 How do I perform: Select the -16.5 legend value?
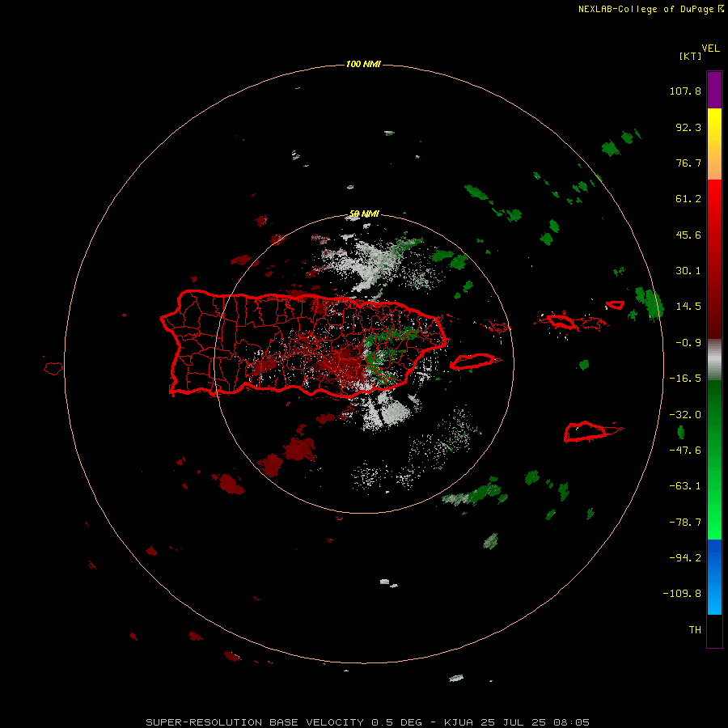click(685, 379)
